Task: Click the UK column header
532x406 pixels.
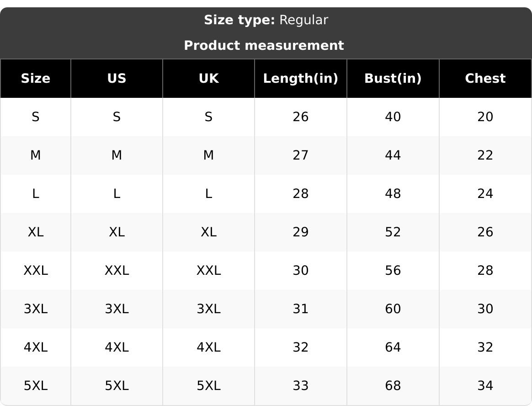Action: (208, 79)
